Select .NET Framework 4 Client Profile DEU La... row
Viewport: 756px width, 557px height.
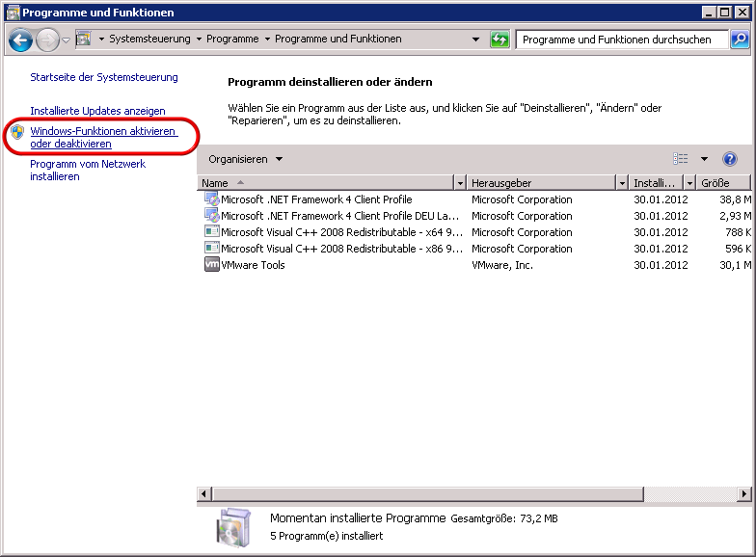pos(474,216)
